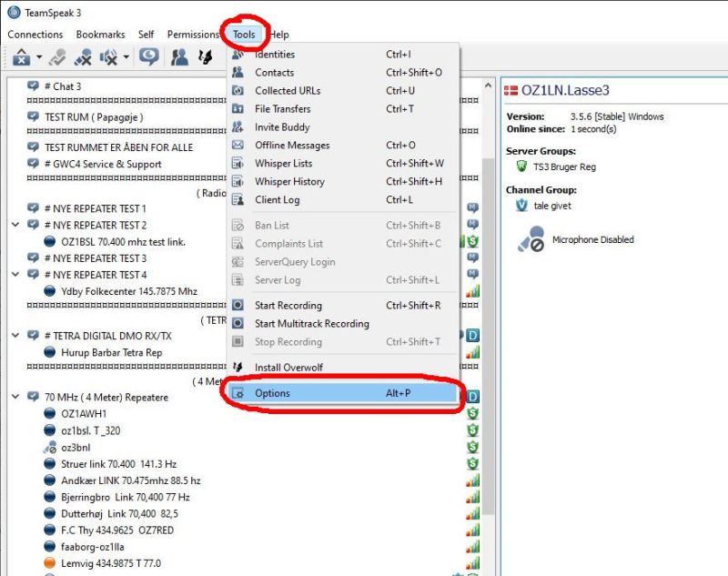Image resolution: width=728 pixels, height=576 pixels.
Task: Choose Start Recording menu entry
Action: point(343,305)
